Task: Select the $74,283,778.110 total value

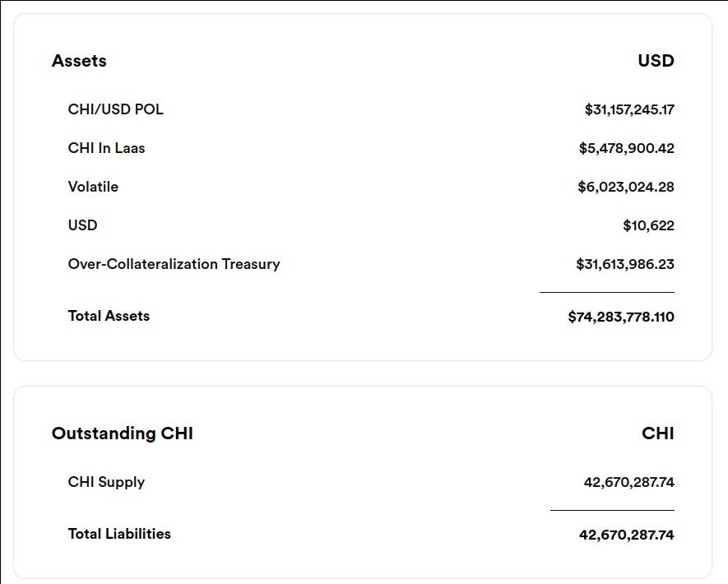Action: (x=621, y=317)
